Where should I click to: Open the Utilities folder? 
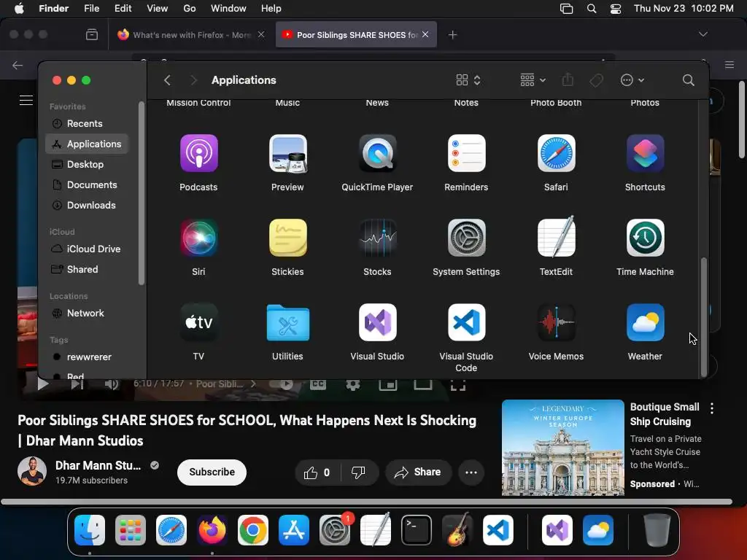287,322
